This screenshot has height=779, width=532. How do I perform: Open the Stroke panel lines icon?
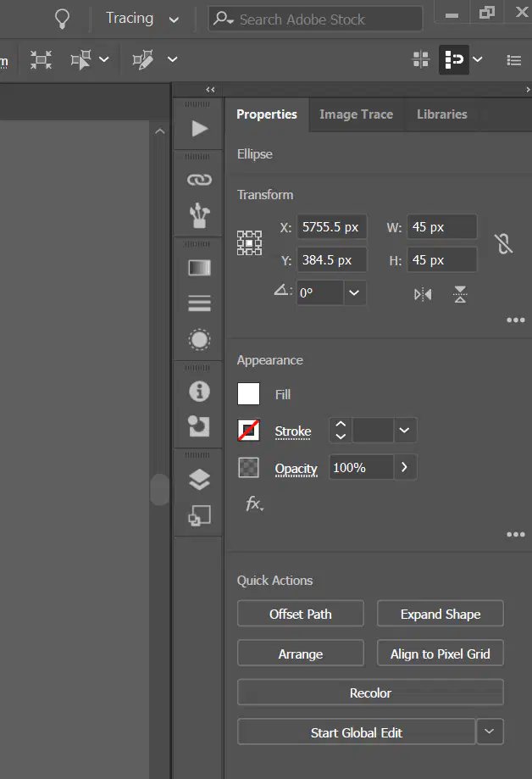[199, 303]
